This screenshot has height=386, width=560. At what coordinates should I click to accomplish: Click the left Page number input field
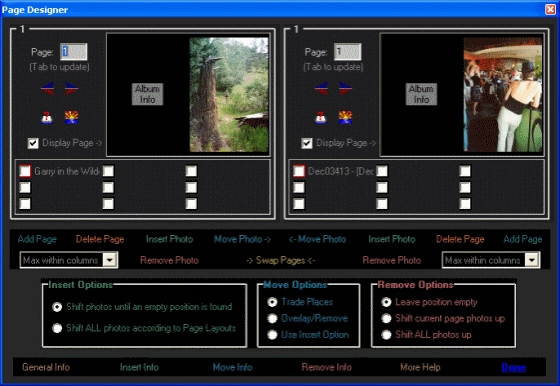tap(74, 52)
